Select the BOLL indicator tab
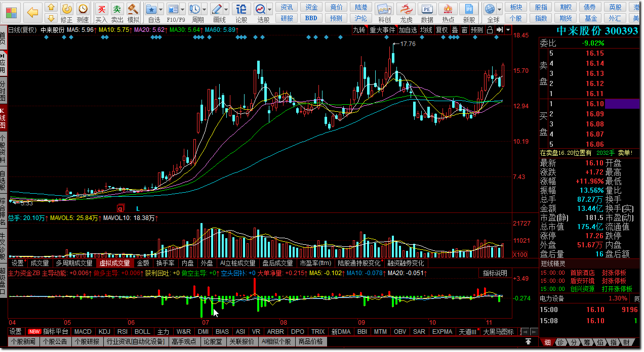This screenshot has height=352, width=644. pos(142,332)
